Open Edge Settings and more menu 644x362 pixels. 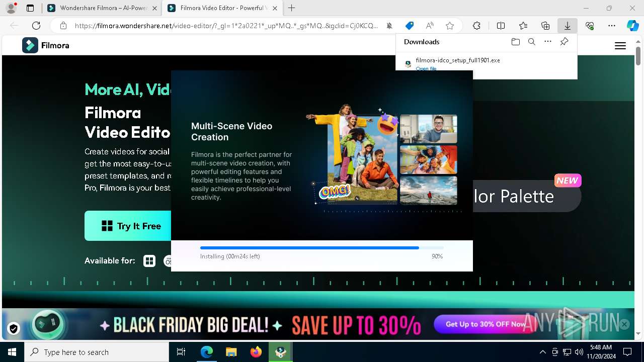(612, 26)
